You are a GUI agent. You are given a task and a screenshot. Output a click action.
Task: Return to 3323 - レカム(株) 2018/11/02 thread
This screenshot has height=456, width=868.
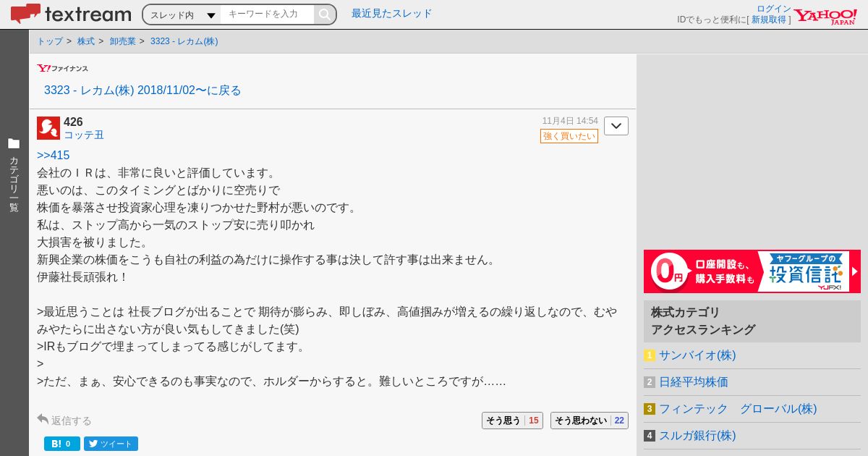point(142,90)
